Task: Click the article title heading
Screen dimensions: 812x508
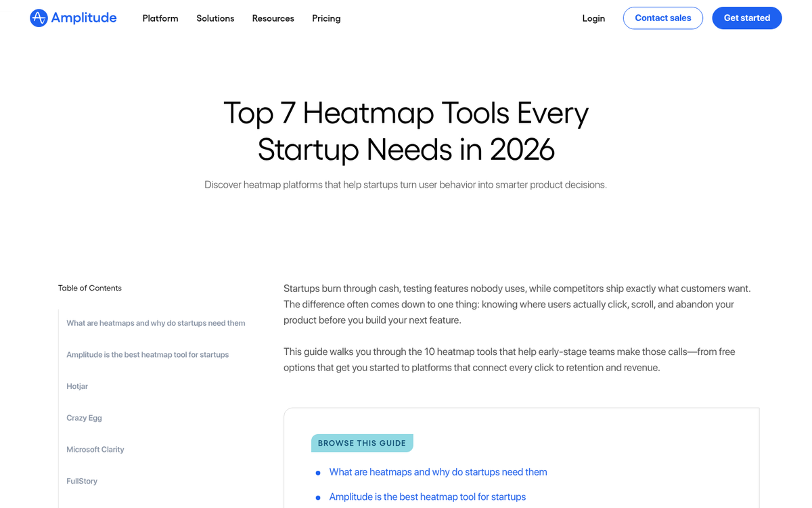Action: pos(405,132)
